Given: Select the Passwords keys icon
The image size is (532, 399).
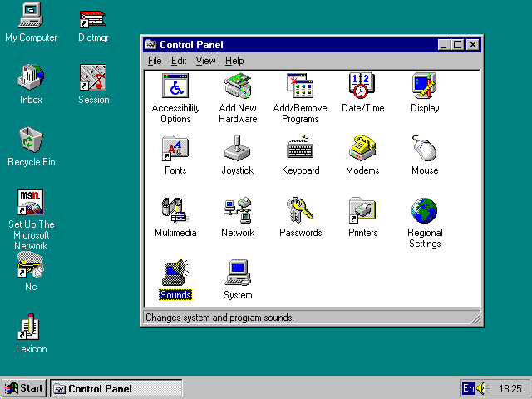Looking at the screenshot, I should (300, 211).
